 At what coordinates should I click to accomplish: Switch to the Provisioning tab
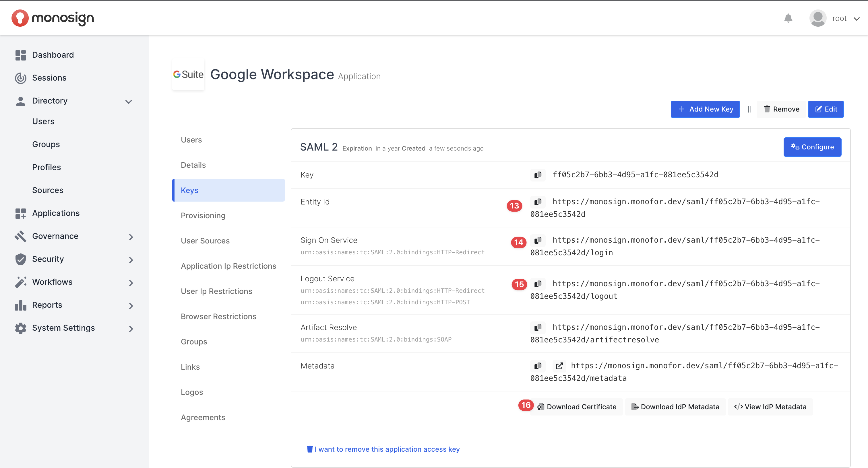point(203,215)
